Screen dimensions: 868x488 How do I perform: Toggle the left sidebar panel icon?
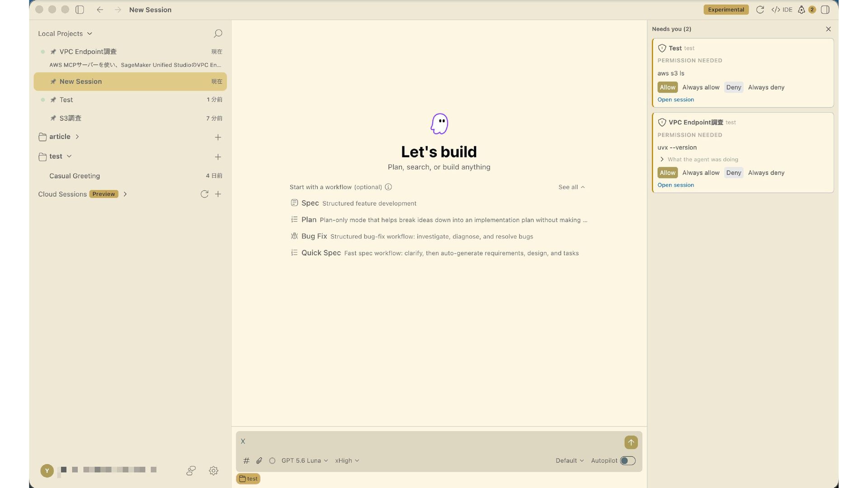[80, 9]
